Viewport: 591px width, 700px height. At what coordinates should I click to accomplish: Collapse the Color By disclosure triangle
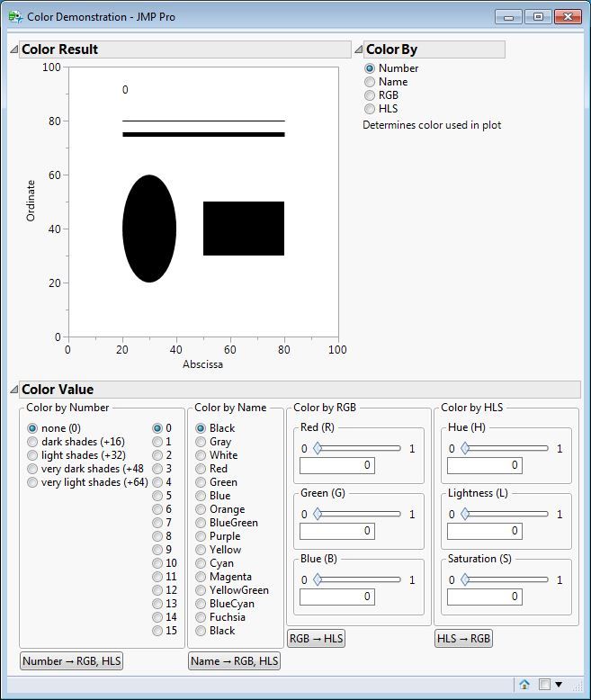(x=359, y=49)
